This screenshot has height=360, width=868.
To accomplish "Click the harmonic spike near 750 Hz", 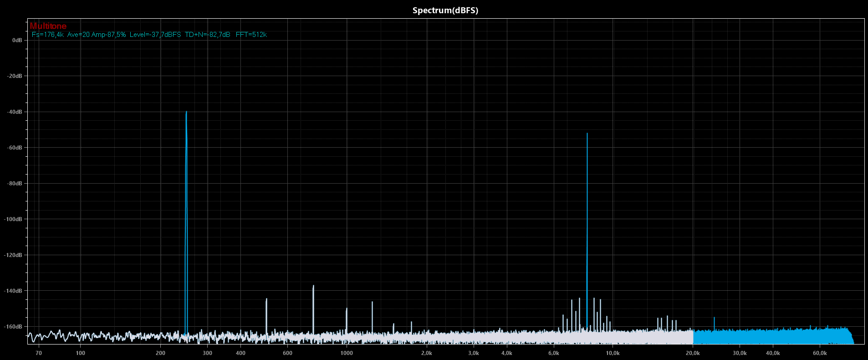I will pyautogui.click(x=313, y=310).
